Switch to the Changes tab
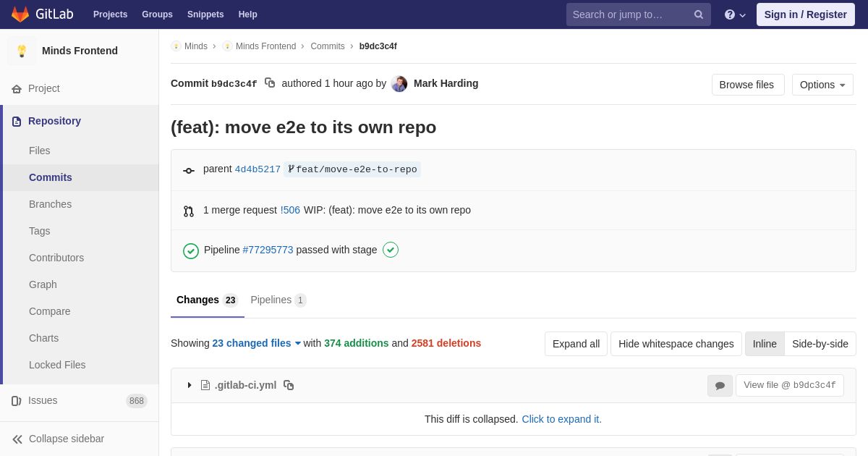The width and height of the screenshot is (868, 456). click(x=207, y=300)
